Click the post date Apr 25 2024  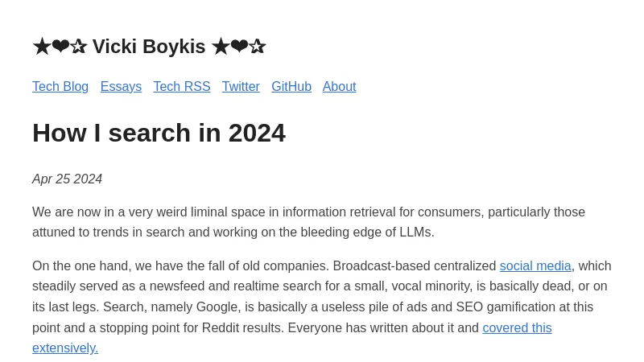(67, 179)
